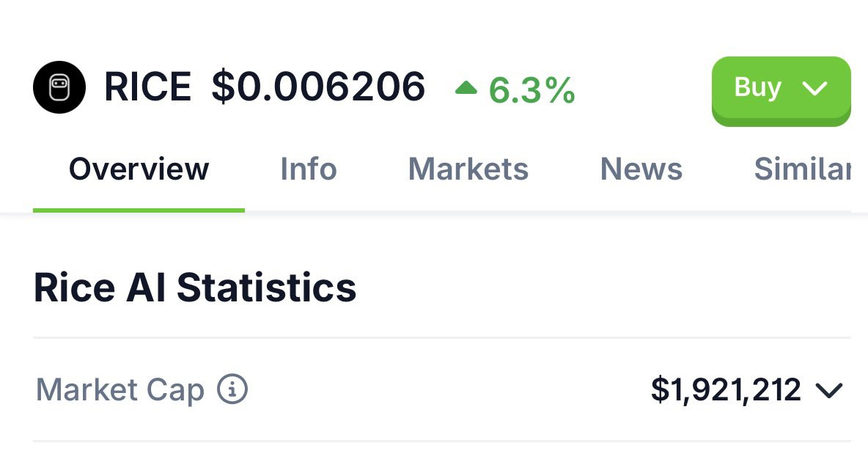The width and height of the screenshot is (868, 473).
Task: Click the green price-up triangle indicator
Action: (x=466, y=87)
